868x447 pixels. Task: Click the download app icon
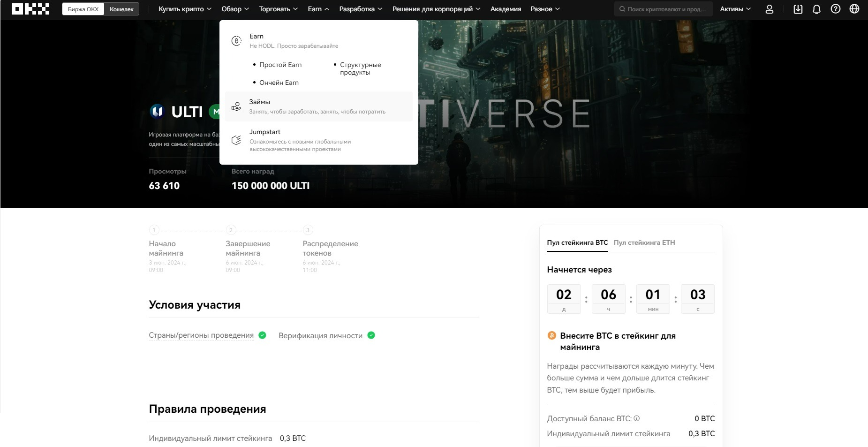798,9
